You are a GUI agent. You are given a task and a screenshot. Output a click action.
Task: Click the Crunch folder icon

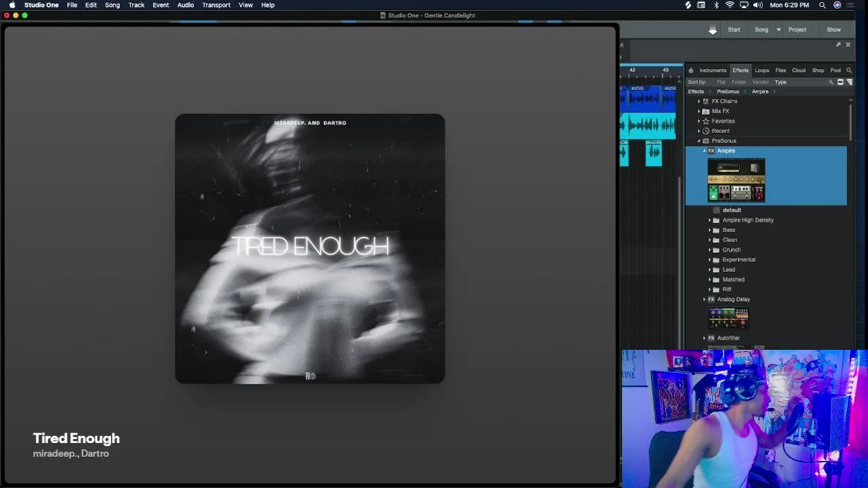tap(716, 249)
